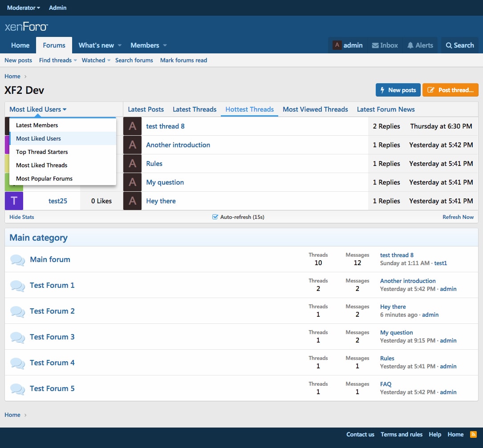The width and height of the screenshot is (483, 448).
Task: Click the avatar beside test thread 8
Action: 133,126
